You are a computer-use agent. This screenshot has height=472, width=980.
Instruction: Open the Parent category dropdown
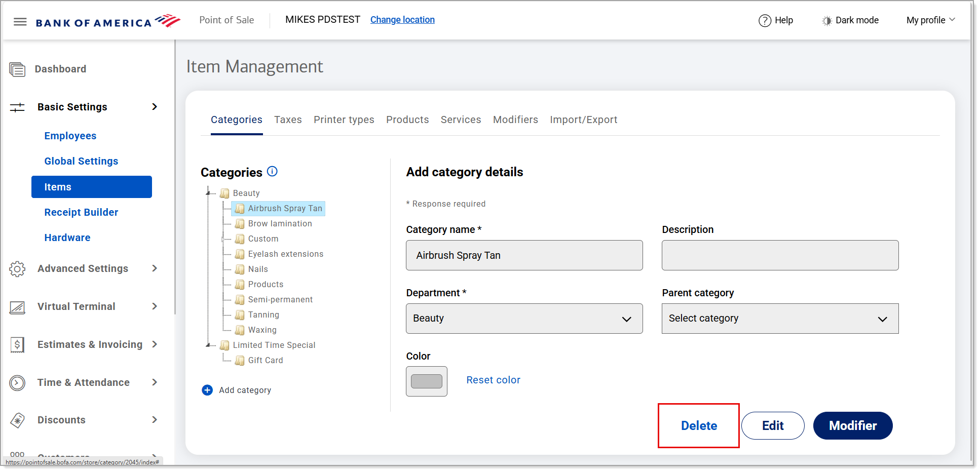tap(780, 319)
